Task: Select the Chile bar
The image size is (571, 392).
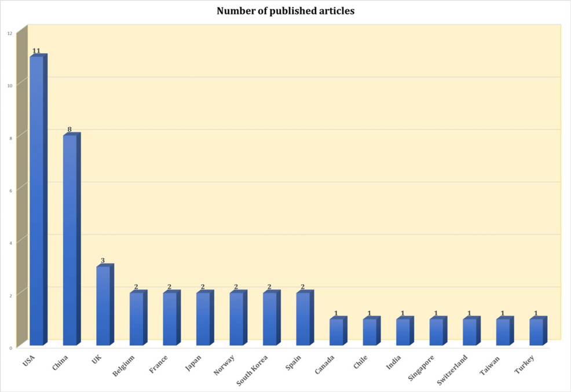Action: [x=369, y=332]
